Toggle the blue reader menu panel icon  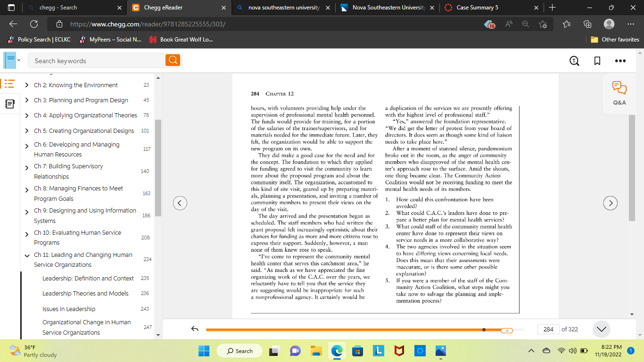click(x=9, y=60)
